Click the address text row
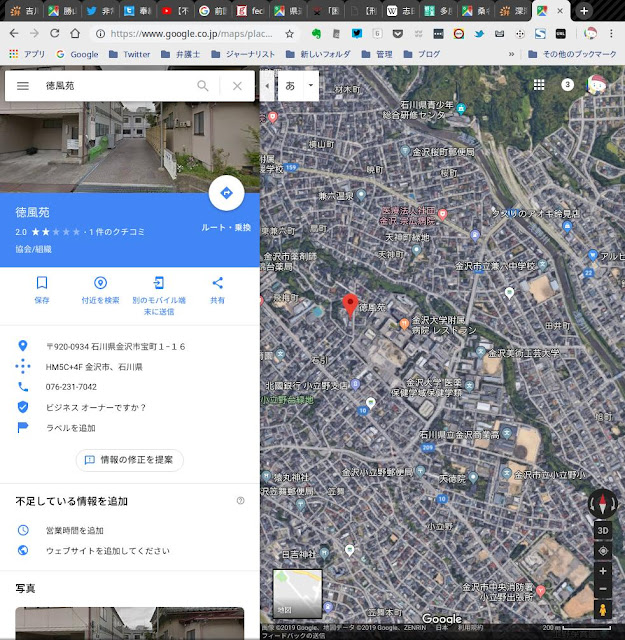Viewport: 625px width, 640px height. [116, 347]
